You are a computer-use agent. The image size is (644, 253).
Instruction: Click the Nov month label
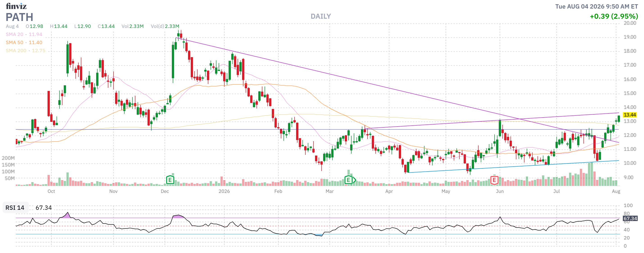[x=113, y=191]
